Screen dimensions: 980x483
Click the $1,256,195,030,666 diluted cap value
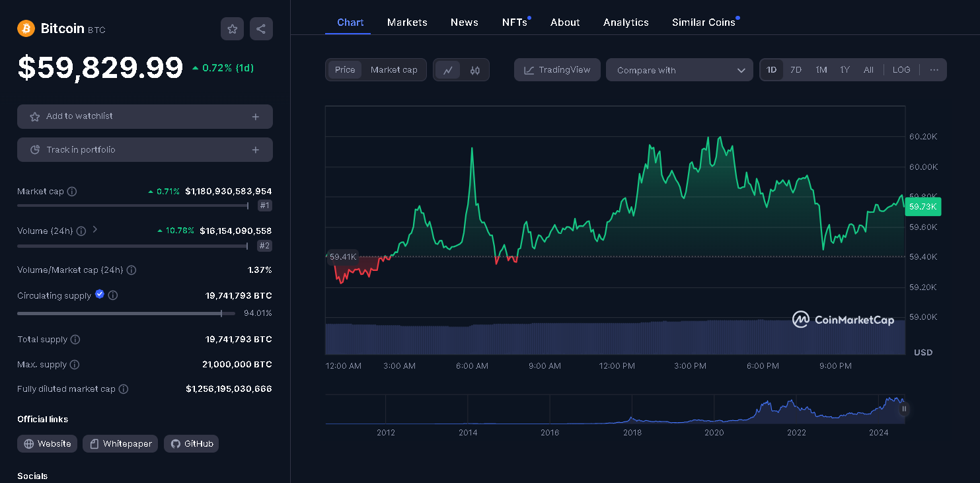229,389
